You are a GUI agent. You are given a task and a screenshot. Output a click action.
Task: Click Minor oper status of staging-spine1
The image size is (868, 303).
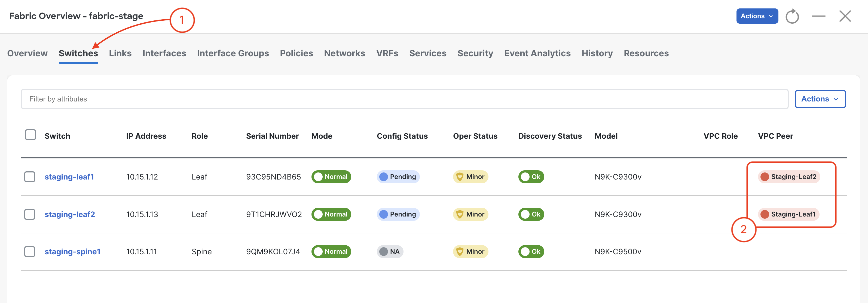pos(470,252)
